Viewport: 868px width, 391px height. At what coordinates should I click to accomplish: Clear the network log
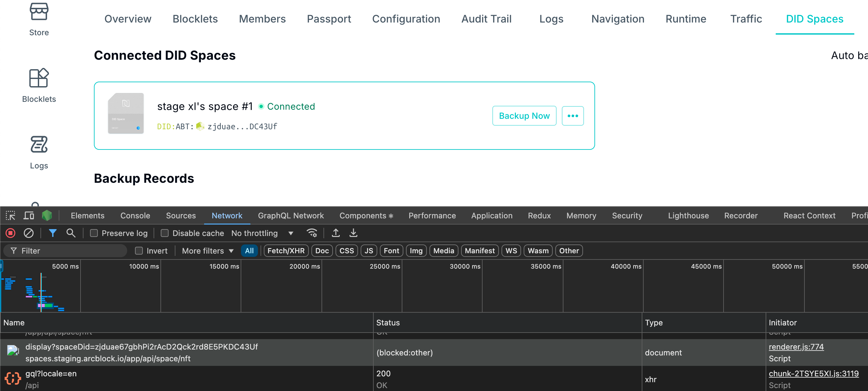[x=29, y=233]
